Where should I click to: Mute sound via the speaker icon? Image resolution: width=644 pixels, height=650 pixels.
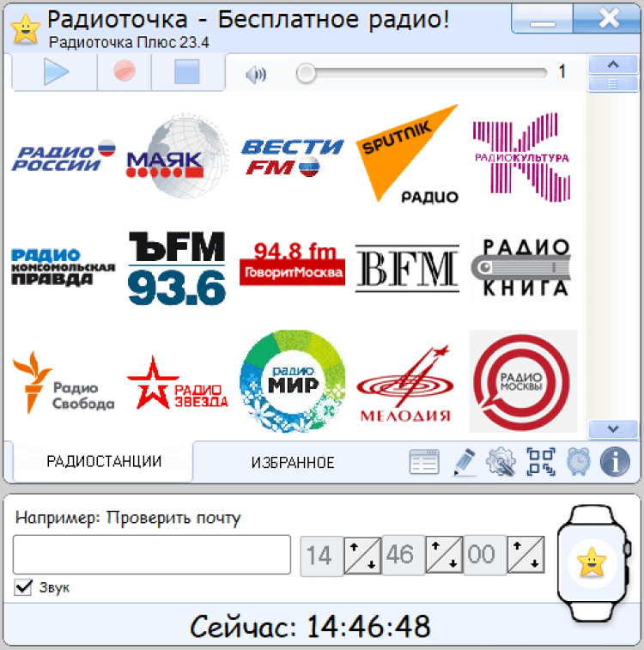(x=256, y=75)
